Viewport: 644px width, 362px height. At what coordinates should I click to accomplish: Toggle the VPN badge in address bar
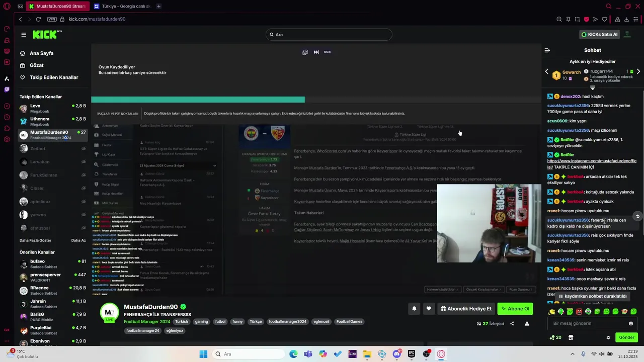click(x=52, y=19)
